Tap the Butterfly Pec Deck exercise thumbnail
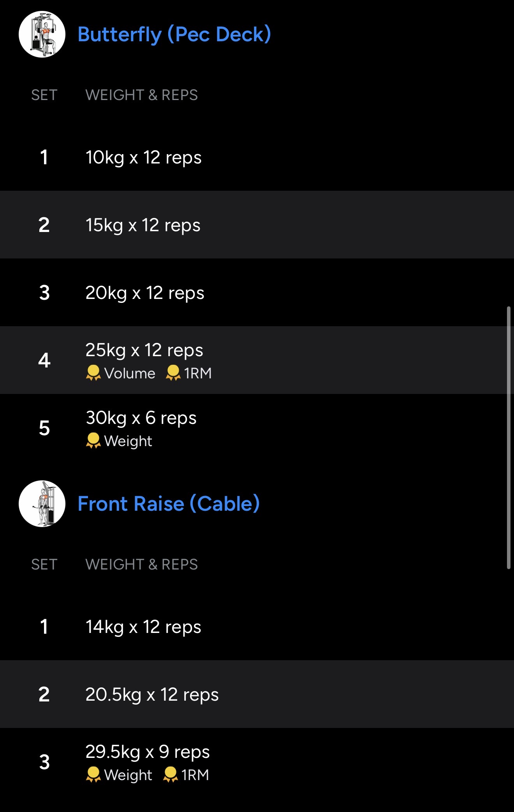This screenshot has width=514, height=812. [42, 34]
